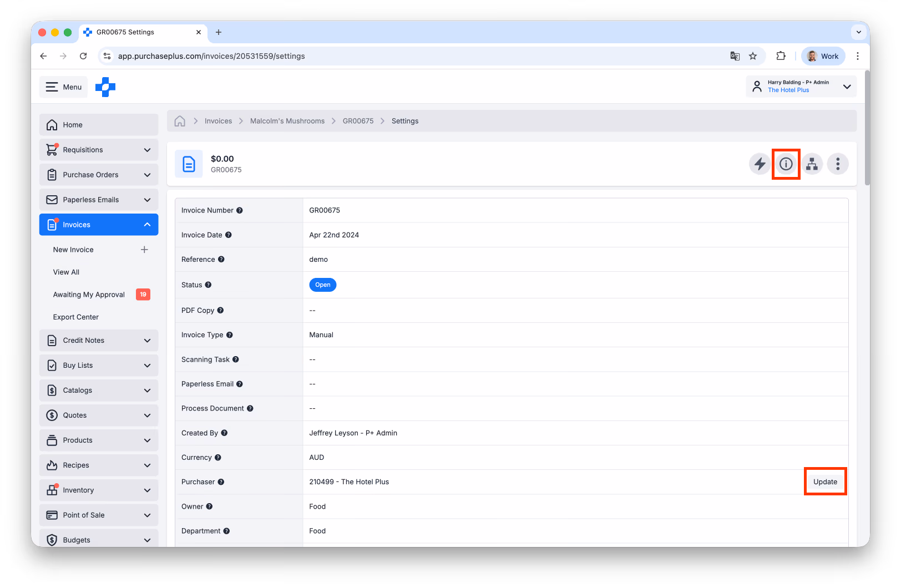The height and width of the screenshot is (588, 901).
Task: Open the hierarchy workflow icon
Action: pyautogui.click(x=812, y=164)
